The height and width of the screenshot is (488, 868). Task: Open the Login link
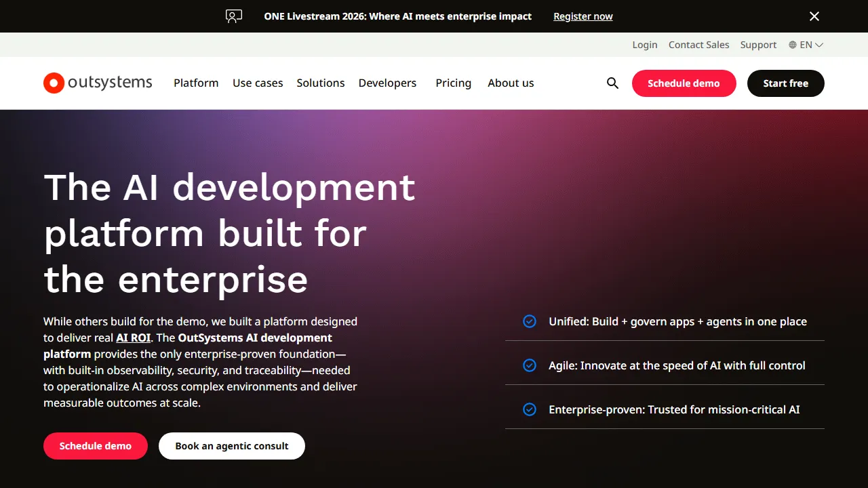[x=645, y=45]
